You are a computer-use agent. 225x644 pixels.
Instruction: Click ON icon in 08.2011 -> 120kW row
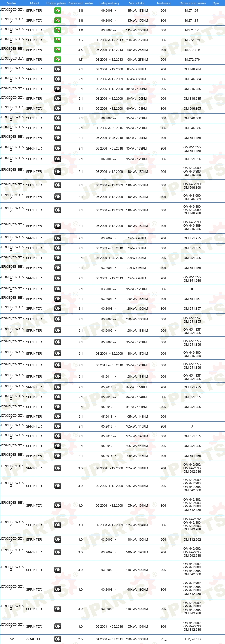(x=58, y=377)
